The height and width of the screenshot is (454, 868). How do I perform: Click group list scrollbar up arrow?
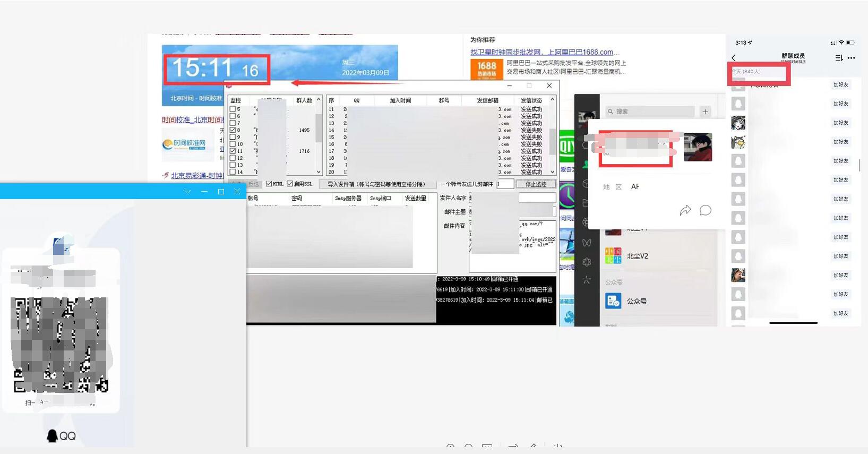pos(319,100)
